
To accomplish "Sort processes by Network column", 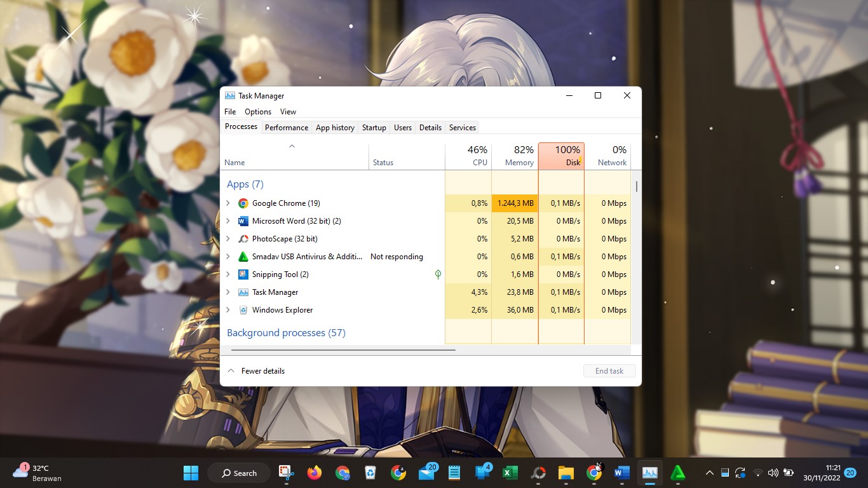I will [x=607, y=156].
